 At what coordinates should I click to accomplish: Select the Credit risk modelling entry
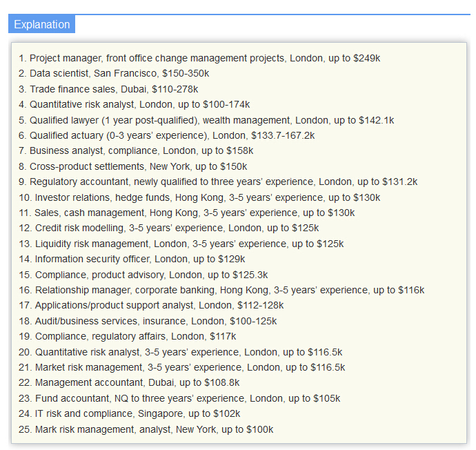pos(169,228)
